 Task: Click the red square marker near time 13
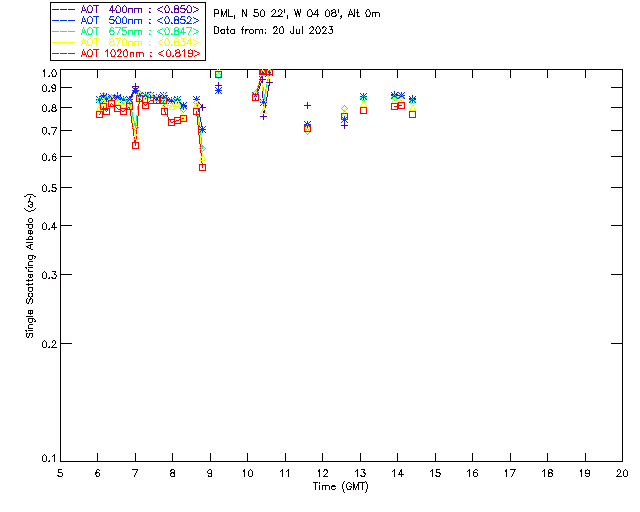[363, 110]
